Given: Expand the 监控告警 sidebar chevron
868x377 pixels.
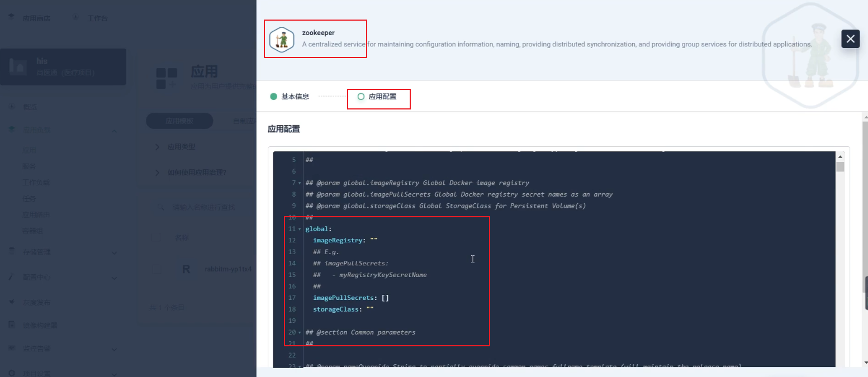Looking at the screenshot, I should pyautogui.click(x=115, y=349).
